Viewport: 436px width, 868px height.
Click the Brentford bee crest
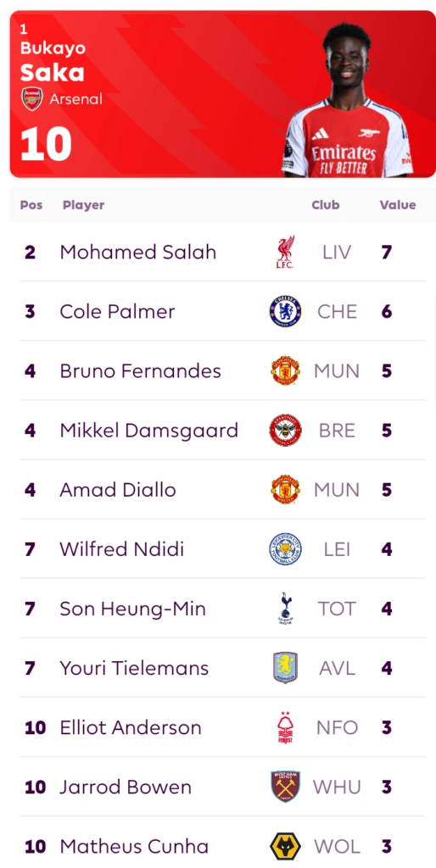click(x=285, y=430)
